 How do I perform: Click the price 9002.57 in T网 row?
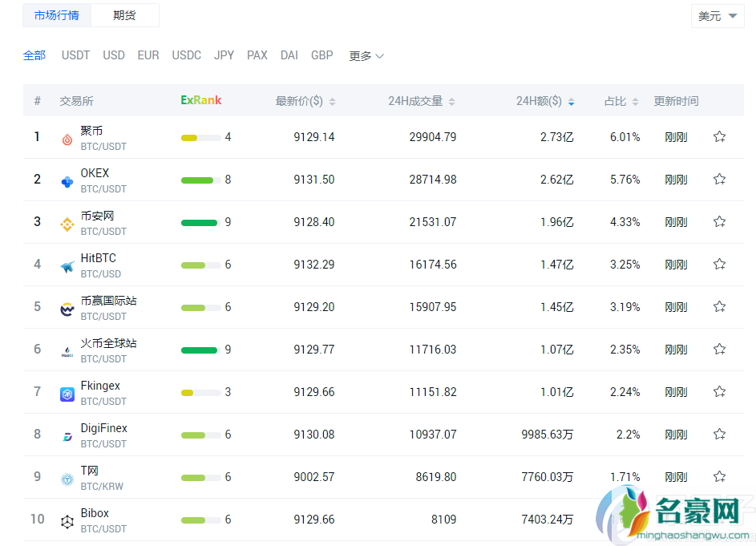click(314, 476)
